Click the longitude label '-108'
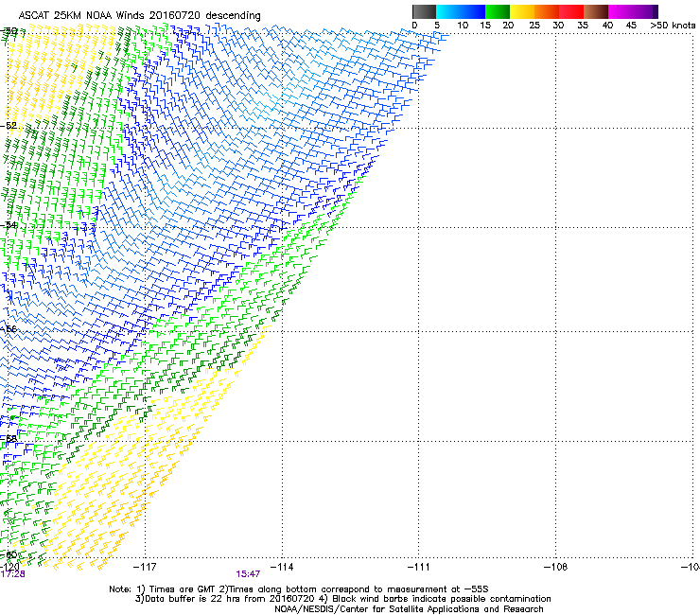 tap(555, 567)
